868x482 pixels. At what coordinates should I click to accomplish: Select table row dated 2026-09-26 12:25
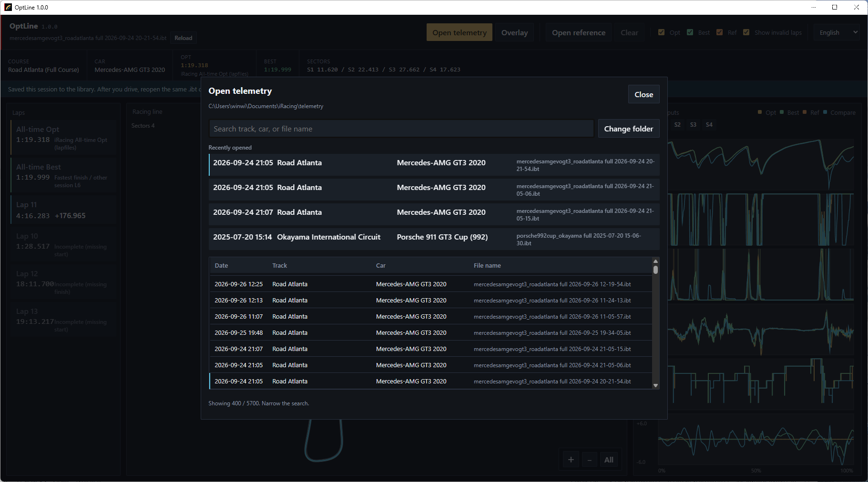click(x=431, y=284)
